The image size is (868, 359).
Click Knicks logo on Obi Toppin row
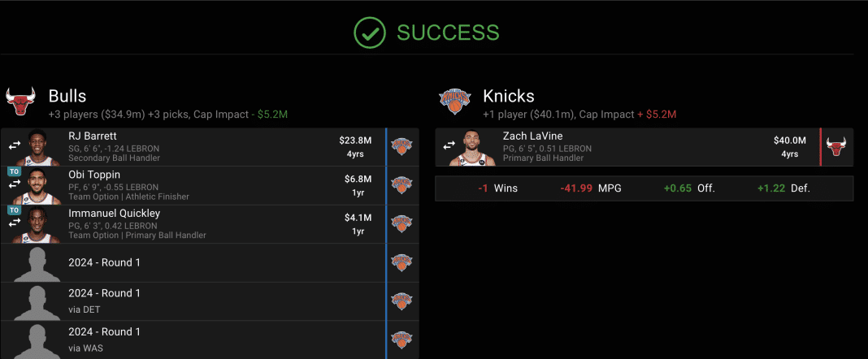[402, 185]
